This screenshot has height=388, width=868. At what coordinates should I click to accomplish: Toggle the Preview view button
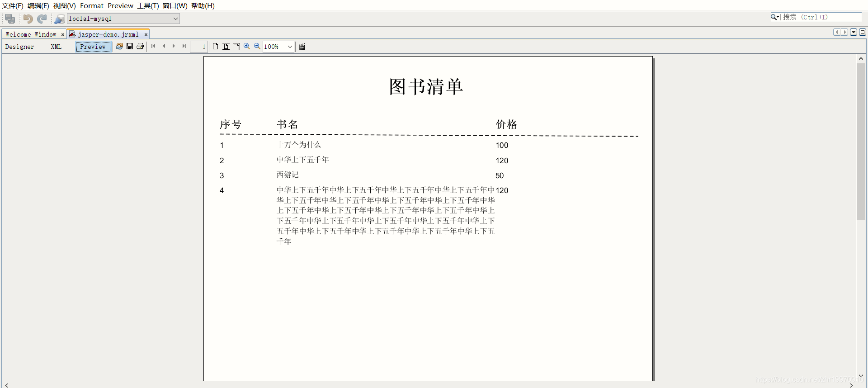click(x=93, y=47)
